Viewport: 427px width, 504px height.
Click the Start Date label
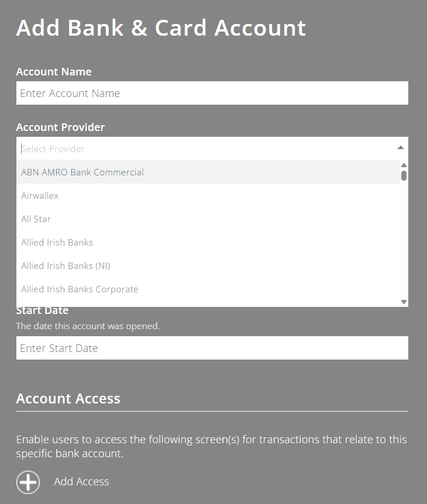coord(42,310)
